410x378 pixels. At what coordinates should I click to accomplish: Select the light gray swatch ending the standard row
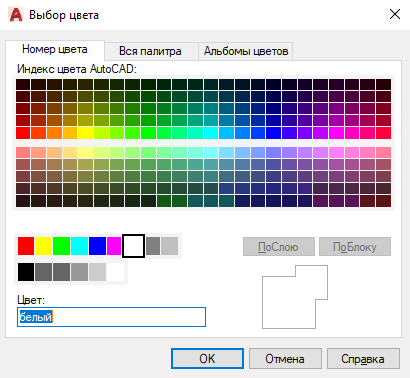pyautogui.click(x=170, y=246)
